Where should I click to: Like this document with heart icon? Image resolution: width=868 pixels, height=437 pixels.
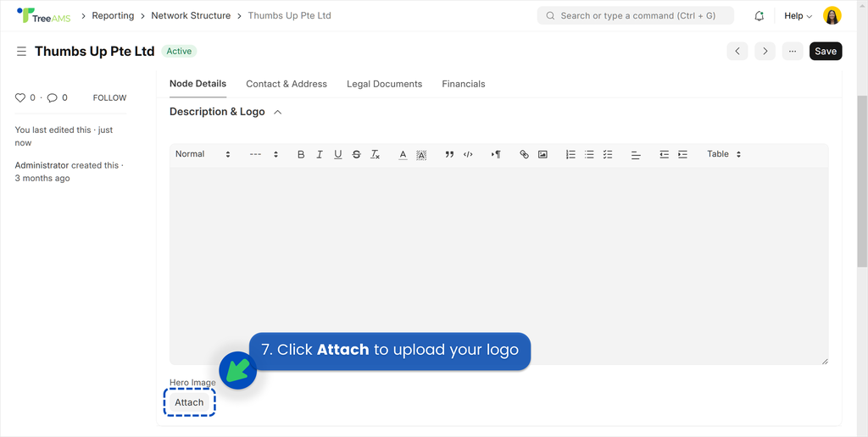[20, 98]
